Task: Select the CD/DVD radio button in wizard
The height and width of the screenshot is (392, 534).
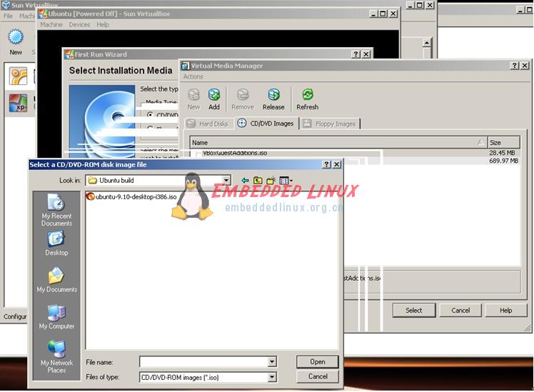Action: (x=150, y=115)
